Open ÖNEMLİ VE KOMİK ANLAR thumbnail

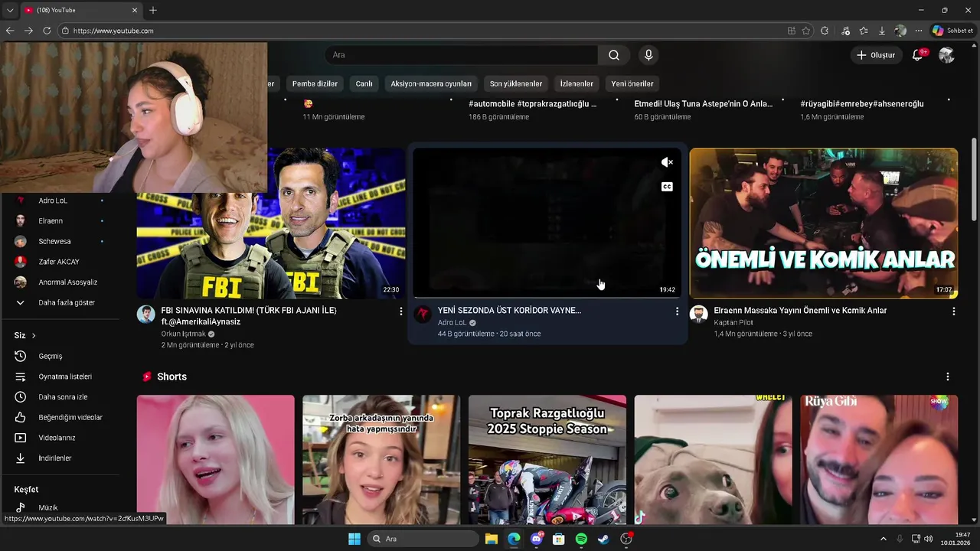823,223
